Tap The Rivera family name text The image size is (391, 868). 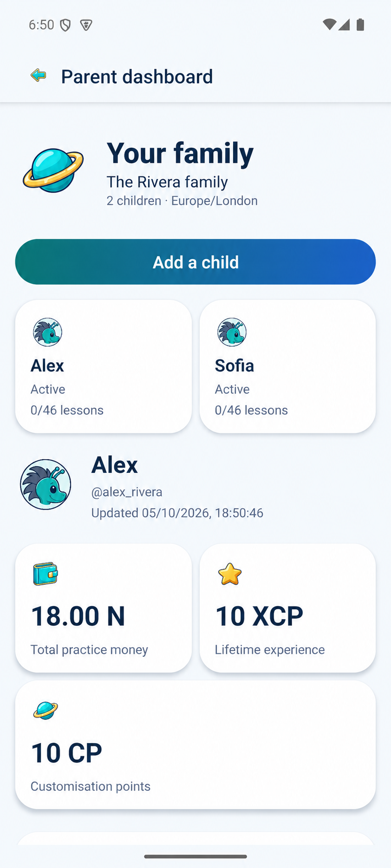coord(167,182)
